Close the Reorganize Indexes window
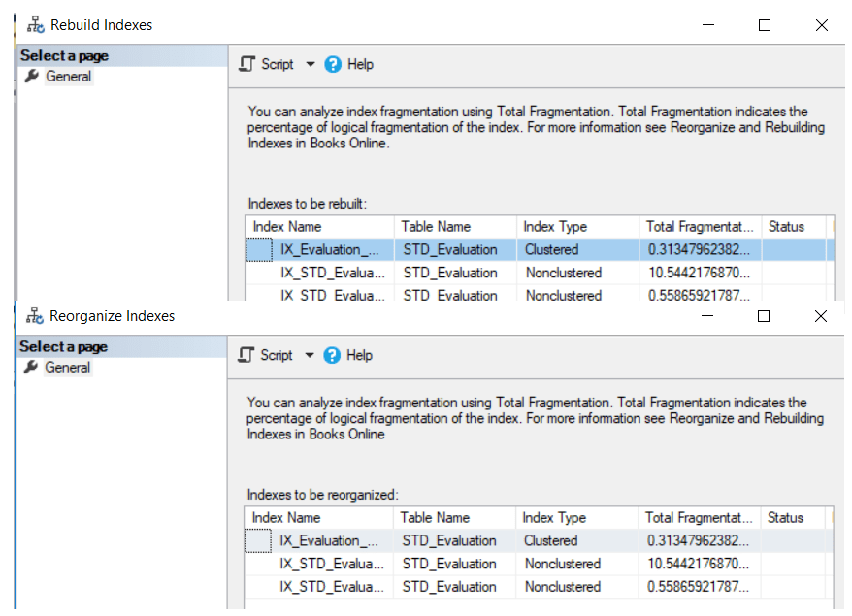The image size is (852, 616). (821, 316)
